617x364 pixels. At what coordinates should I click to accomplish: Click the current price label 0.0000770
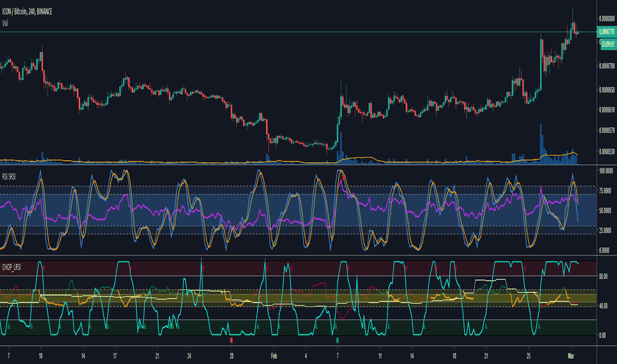pyautogui.click(x=606, y=32)
